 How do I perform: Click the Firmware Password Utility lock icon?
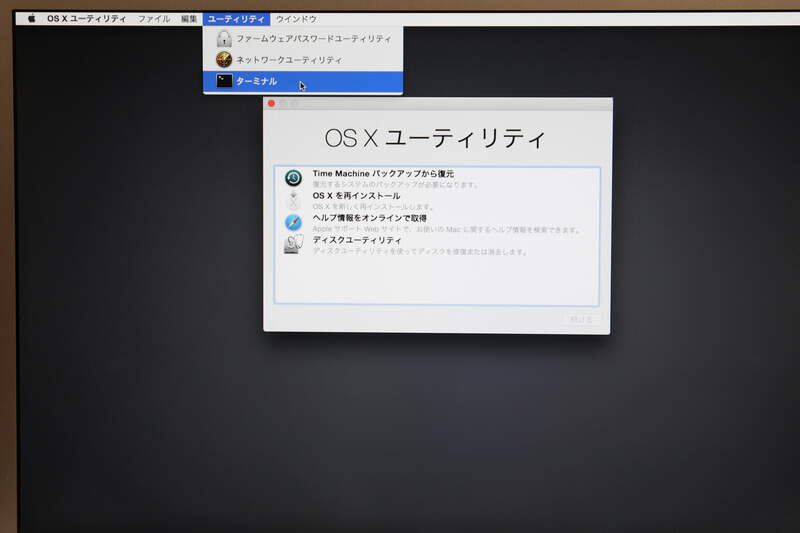point(224,39)
